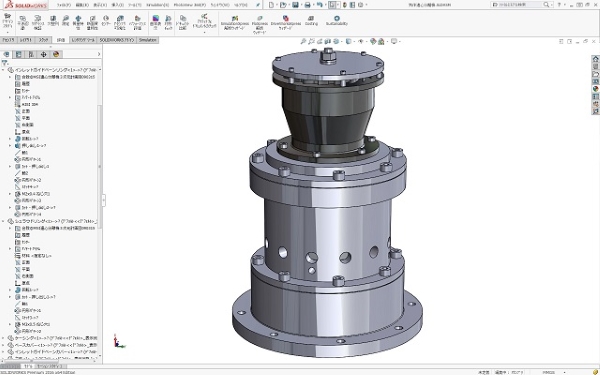Screen dimensions: 600x375
Task: Open the Simulation menu in menu bar
Action: pyautogui.click(x=157, y=5)
